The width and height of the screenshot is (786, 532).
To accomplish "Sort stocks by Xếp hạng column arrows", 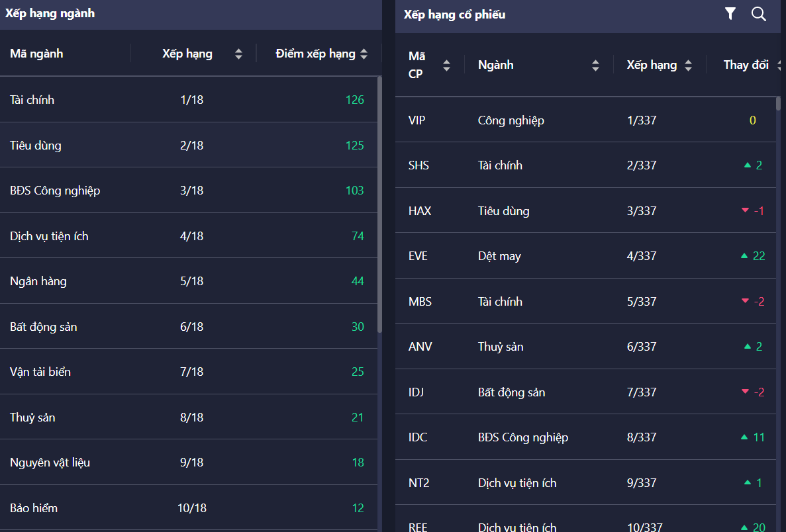I will (688, 65).
